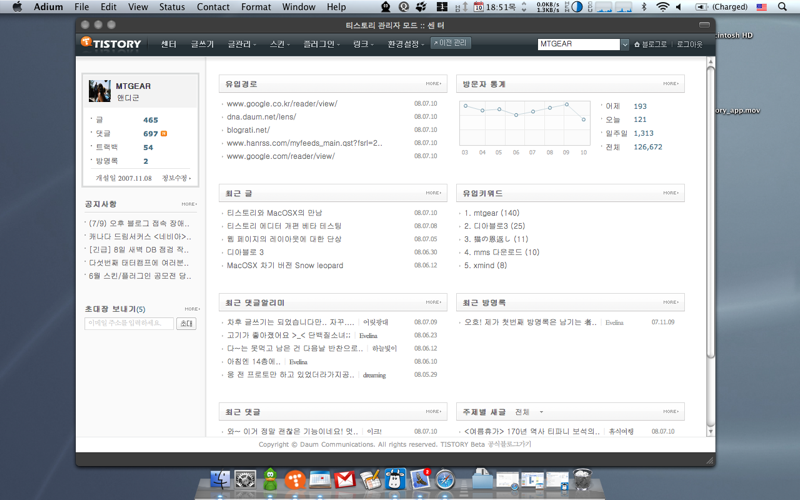Click the paw print menu bar icon

421,7
